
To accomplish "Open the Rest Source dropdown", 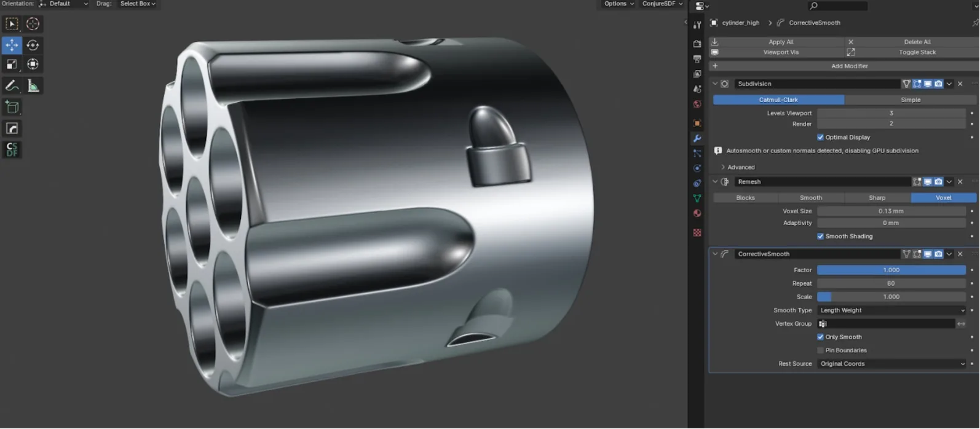I will click(891, 364).
